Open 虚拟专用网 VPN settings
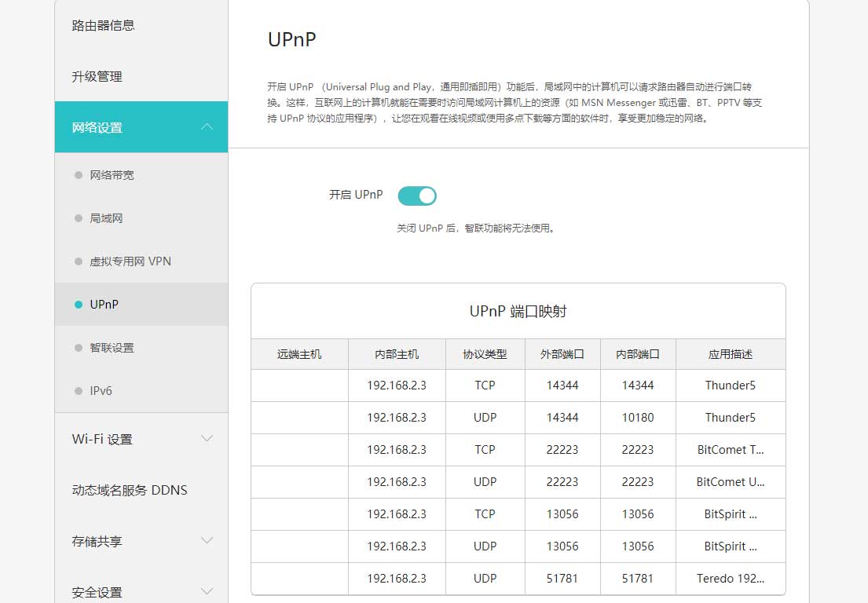 click(x=130, y=261)
